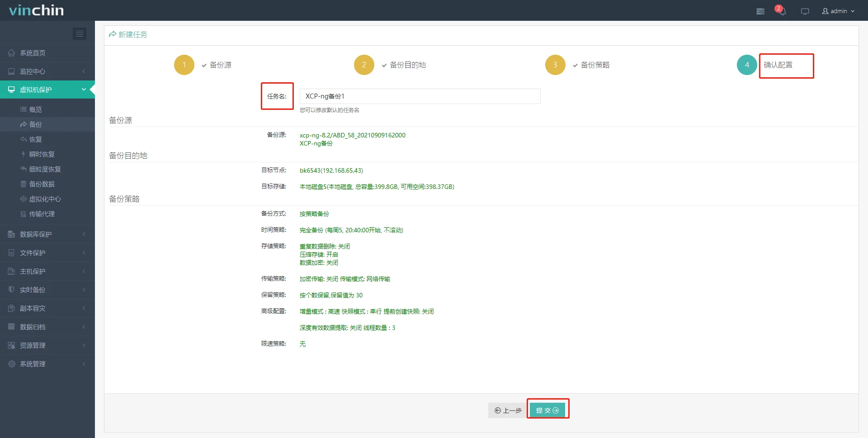点击侧边栏的瞬时恢复闪电图标
The height and width of the screenshot is (438, 868).
tap(23, 154)
